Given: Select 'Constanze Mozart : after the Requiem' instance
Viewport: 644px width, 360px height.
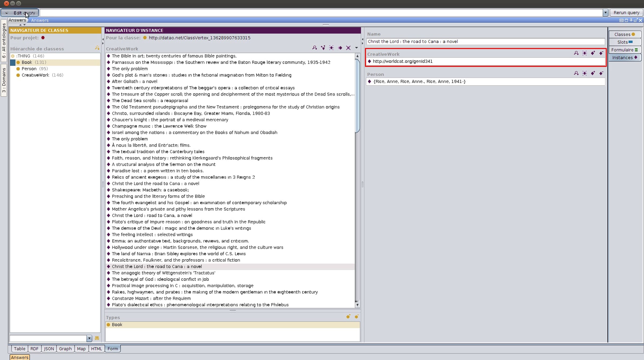Looking at the screenshot, I should [x=151, y=298].
